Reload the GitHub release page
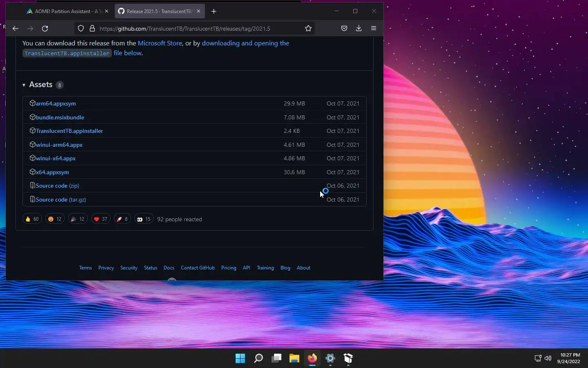The width and height of the screenshot is (588, 368). coord(45,29)
